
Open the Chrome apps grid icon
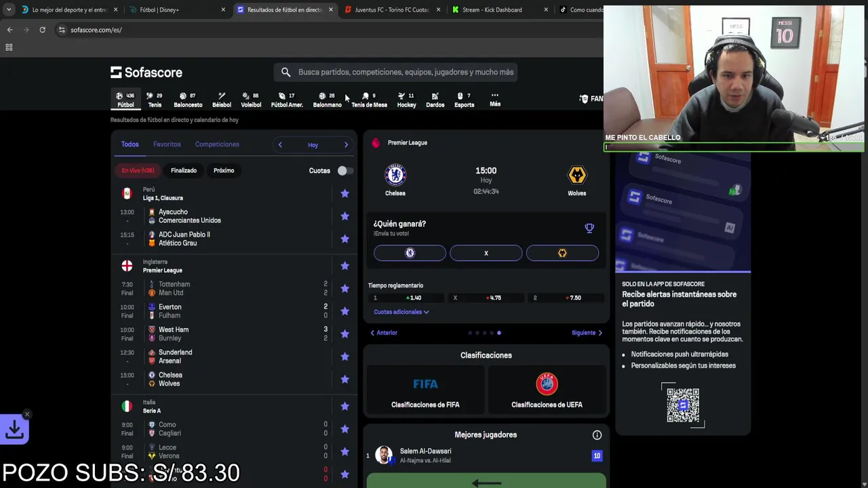(x=9, y=47)
